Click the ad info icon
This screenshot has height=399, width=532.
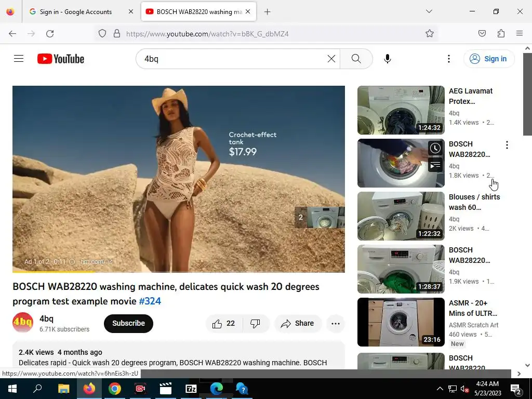pyautogui.click(x=72, y=262)
